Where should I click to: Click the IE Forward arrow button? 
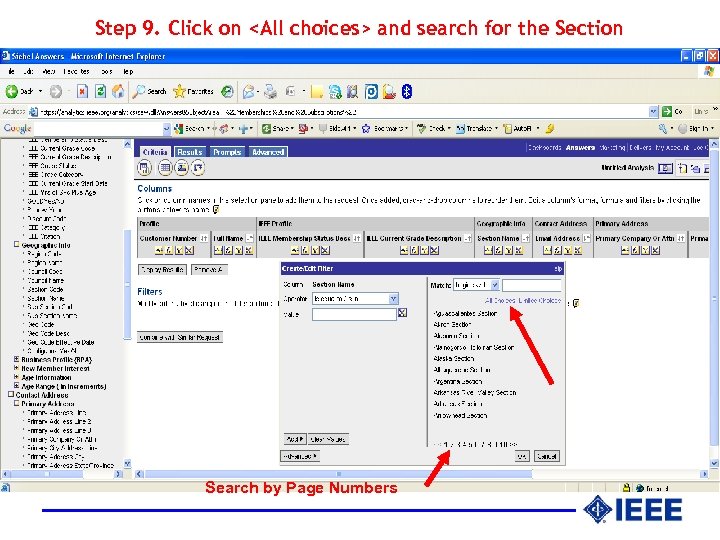(56, 92)
